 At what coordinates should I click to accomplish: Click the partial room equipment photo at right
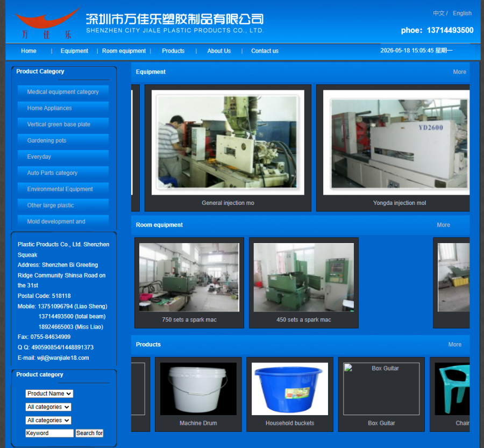pyautogui.click(x=454, y=278)
